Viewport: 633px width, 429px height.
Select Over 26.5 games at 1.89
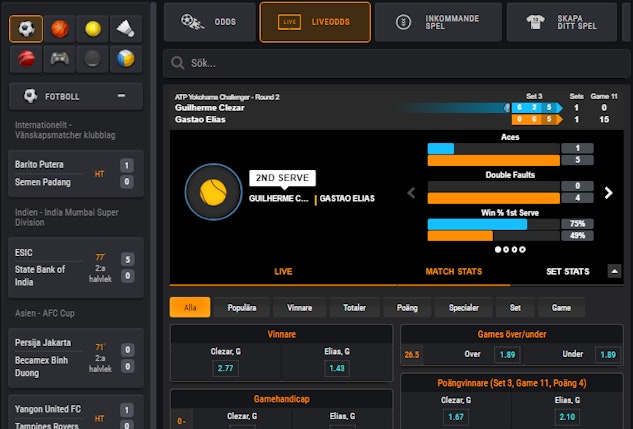[x=507, y=355]
